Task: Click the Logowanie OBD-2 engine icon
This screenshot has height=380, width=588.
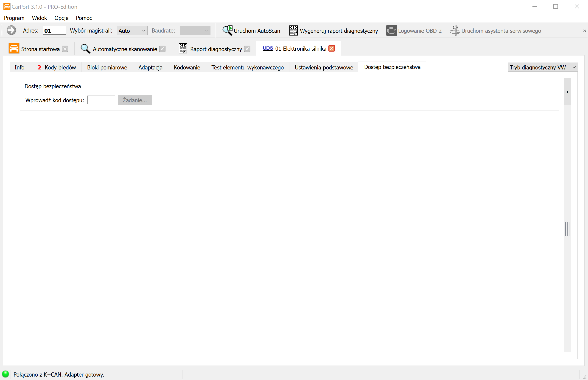Action: point(391,31)
